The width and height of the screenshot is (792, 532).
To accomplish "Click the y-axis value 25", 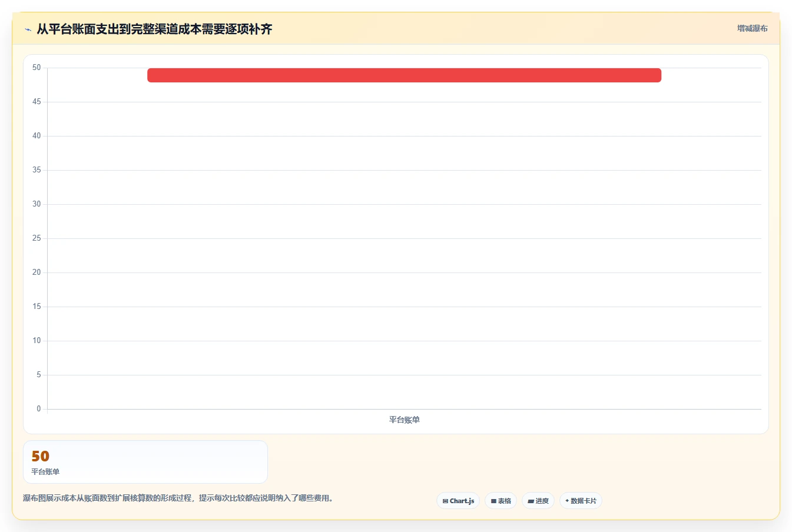I will point(37,238).
